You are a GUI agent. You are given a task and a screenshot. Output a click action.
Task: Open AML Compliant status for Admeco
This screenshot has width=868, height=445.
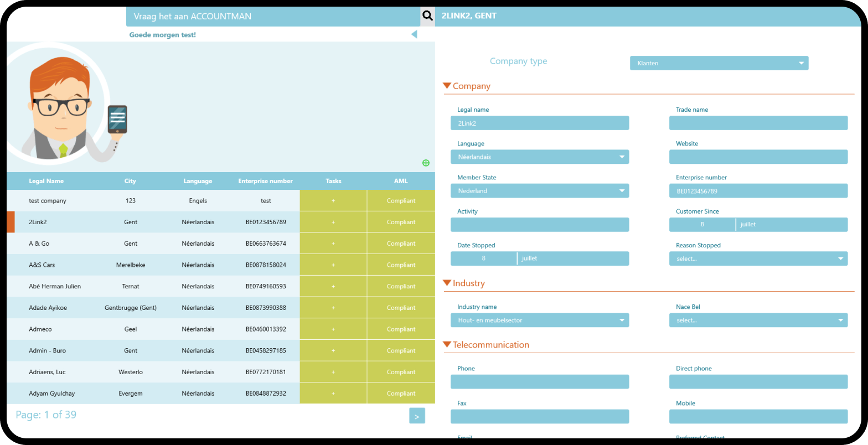point(401,329)
